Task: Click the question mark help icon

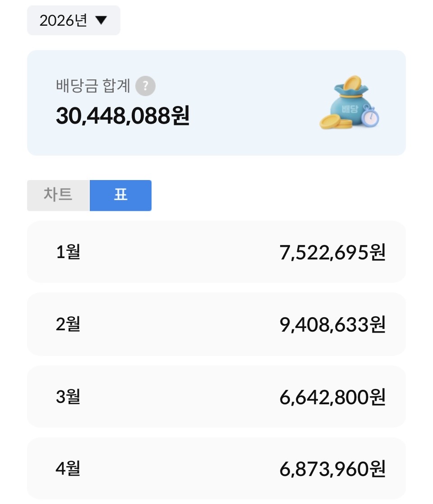Action: tap(146, 86)
